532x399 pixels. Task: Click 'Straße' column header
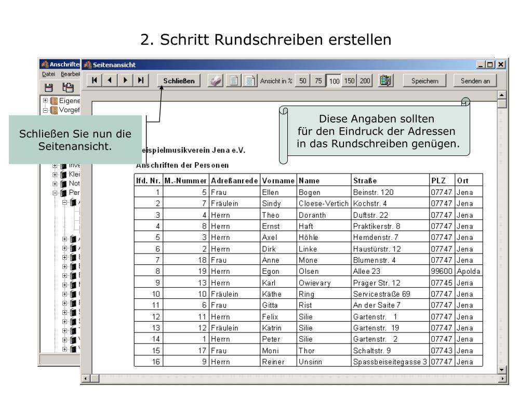[x=390, y=180]
